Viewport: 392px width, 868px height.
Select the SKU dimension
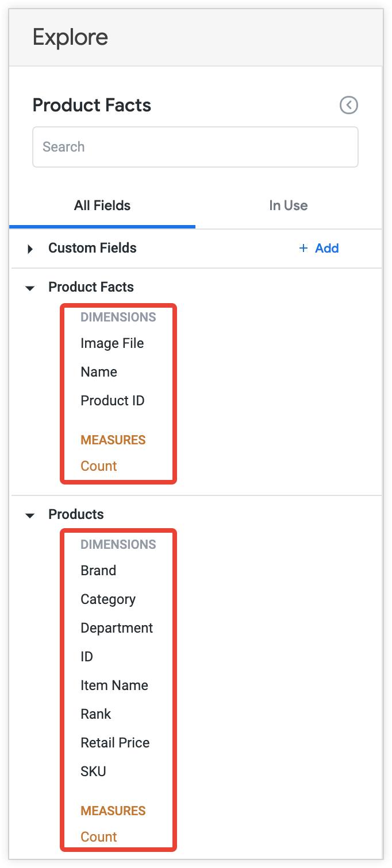[93, 771]
